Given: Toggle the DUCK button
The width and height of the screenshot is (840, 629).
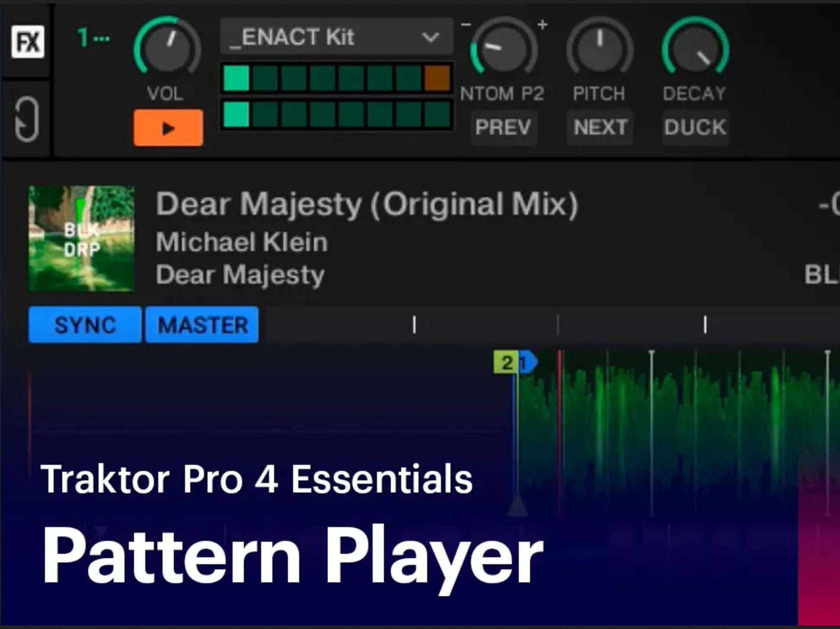Looking at the screenshot, I should [695, 127].
